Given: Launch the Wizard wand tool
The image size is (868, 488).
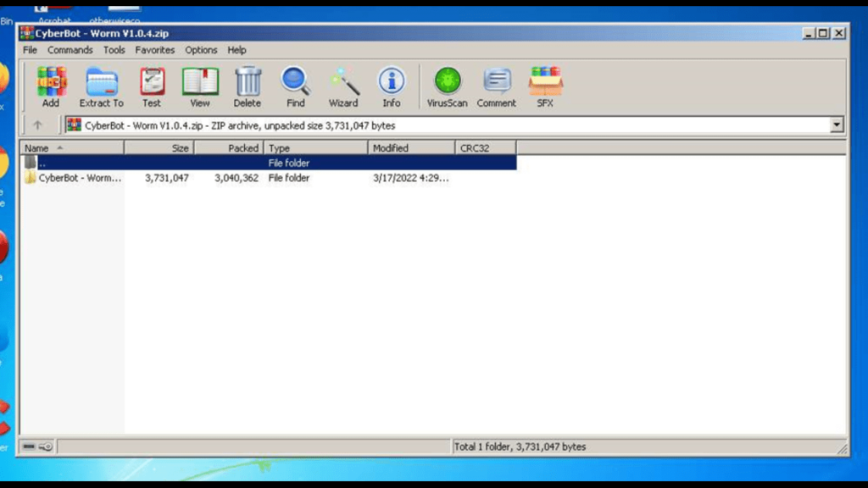Looking at the screenshot, I should pyautogui.click(x=343, y=87).
